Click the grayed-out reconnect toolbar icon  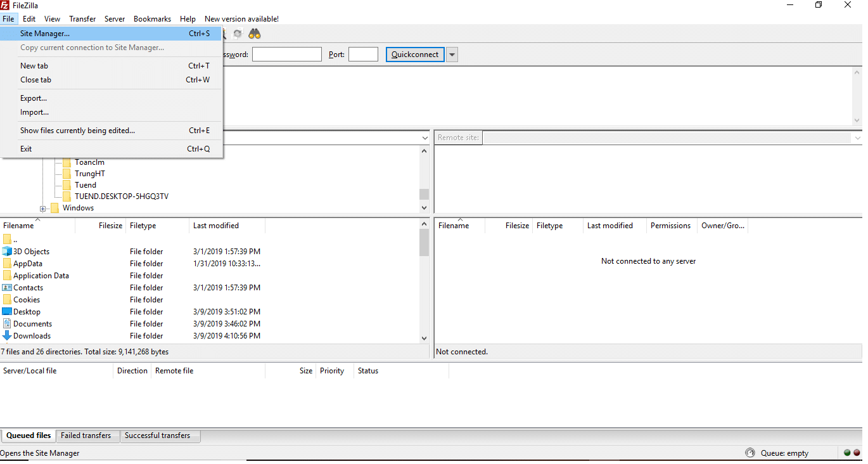[238, 34]
